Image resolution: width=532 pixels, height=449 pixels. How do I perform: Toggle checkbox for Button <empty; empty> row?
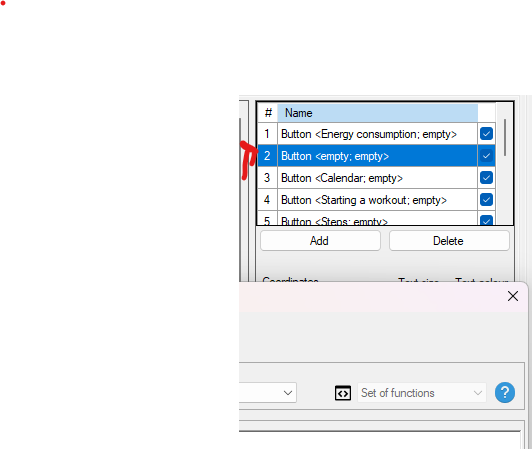486,156
